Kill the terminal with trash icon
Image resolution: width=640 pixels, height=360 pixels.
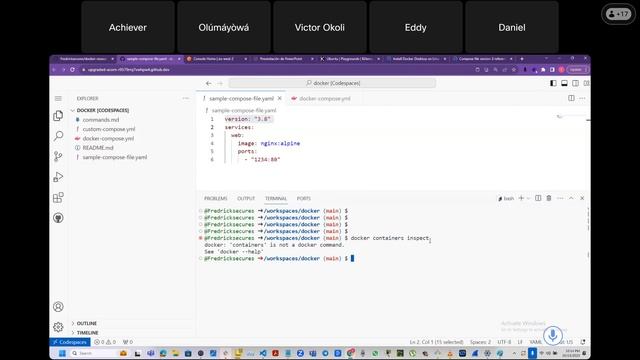click(549, 198)
